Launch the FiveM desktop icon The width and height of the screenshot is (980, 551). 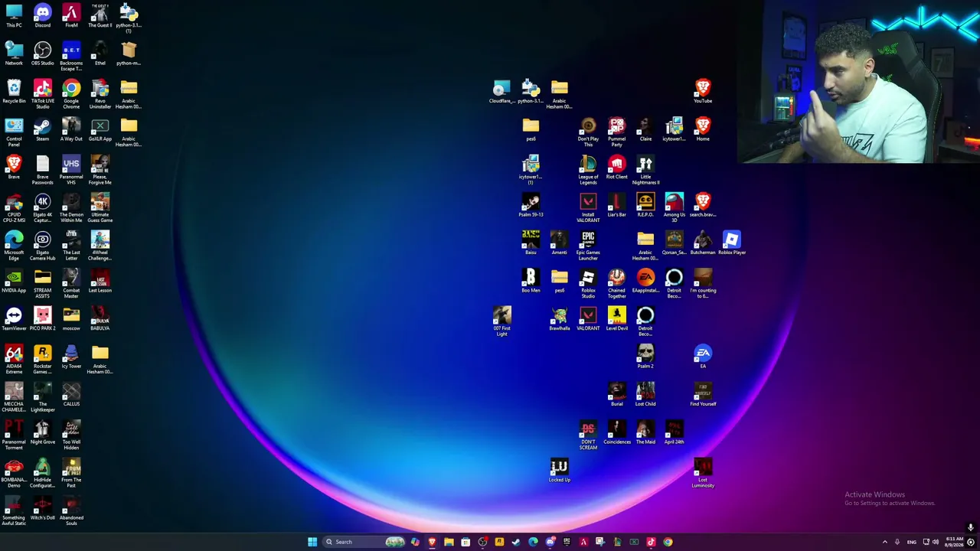[71, 15]
